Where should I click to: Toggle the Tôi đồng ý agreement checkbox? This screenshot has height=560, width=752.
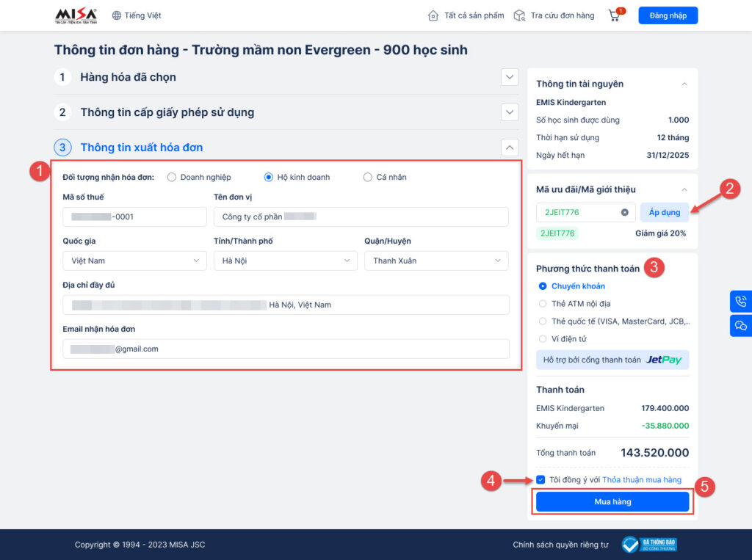541,479
